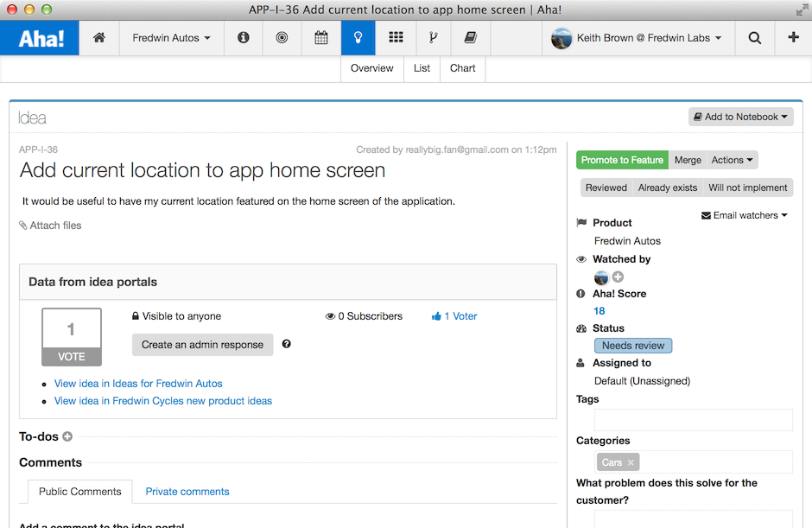
Task: Click the Merge button
Action: [x=688, y=160]
